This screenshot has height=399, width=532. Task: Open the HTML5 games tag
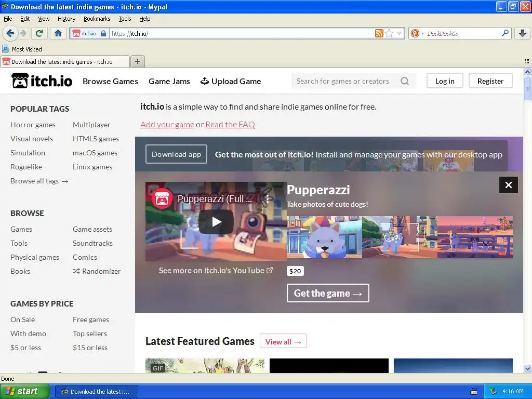click(x=96, y=139)
